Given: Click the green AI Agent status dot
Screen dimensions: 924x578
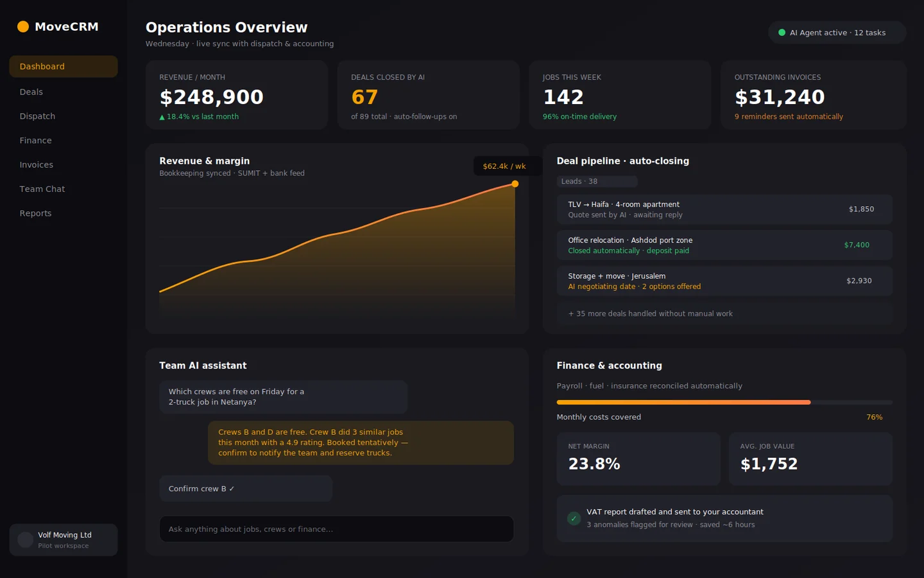Looking at the screenshot, I should click(782, 33).
